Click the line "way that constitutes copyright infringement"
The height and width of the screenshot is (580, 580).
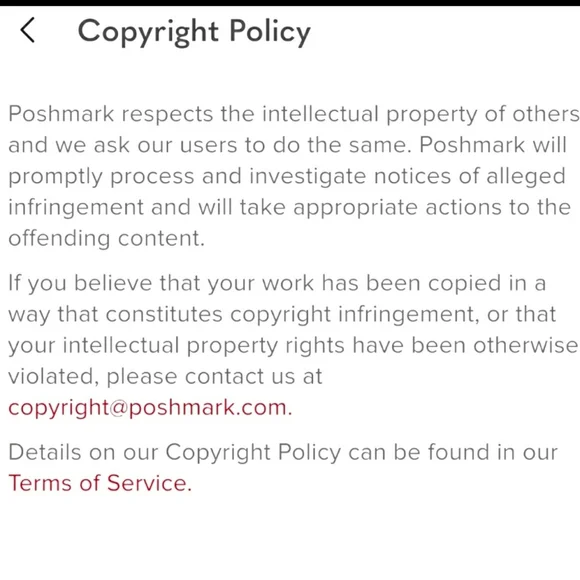(282, 315)
